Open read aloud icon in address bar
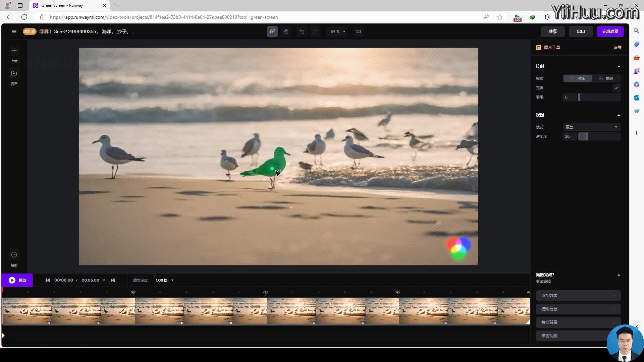The height and width of the screenshot is (362, 644). coord(486,17)
